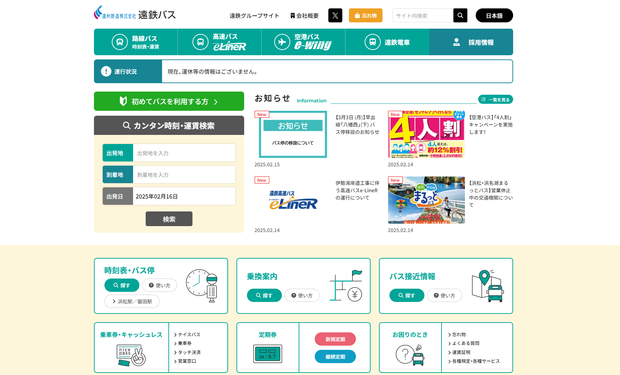Click the nice pass card illustration
620x375 pixels.
131,355
